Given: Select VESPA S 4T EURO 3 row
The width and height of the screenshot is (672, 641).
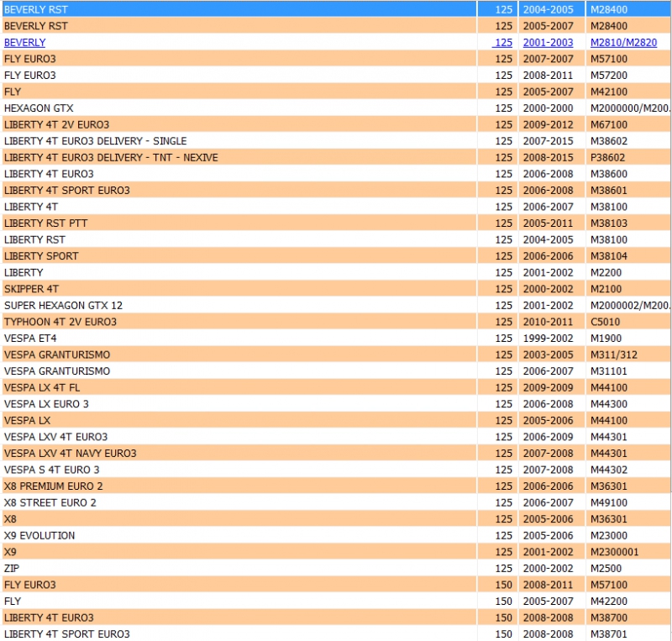Looking at the screenshot, I should click(x=336, y=470).
